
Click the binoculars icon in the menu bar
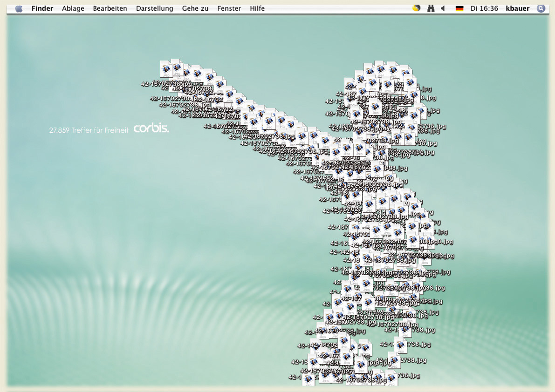point(431,8)
